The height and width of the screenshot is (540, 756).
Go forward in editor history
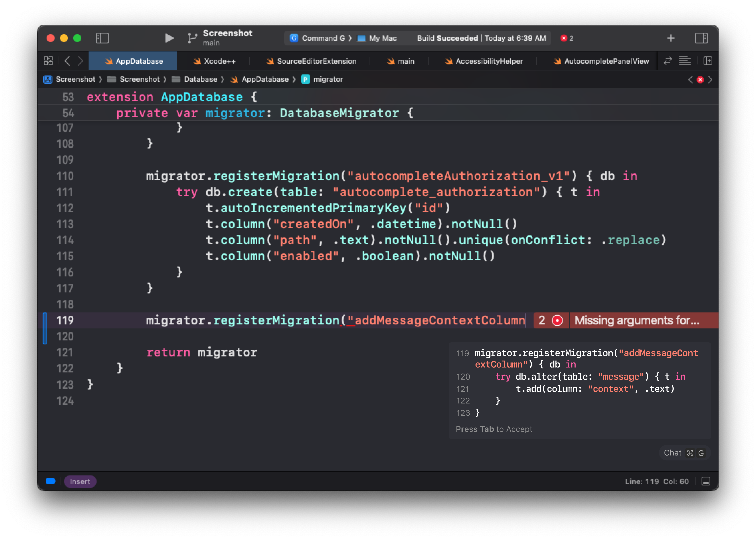[x=80, y=61]
